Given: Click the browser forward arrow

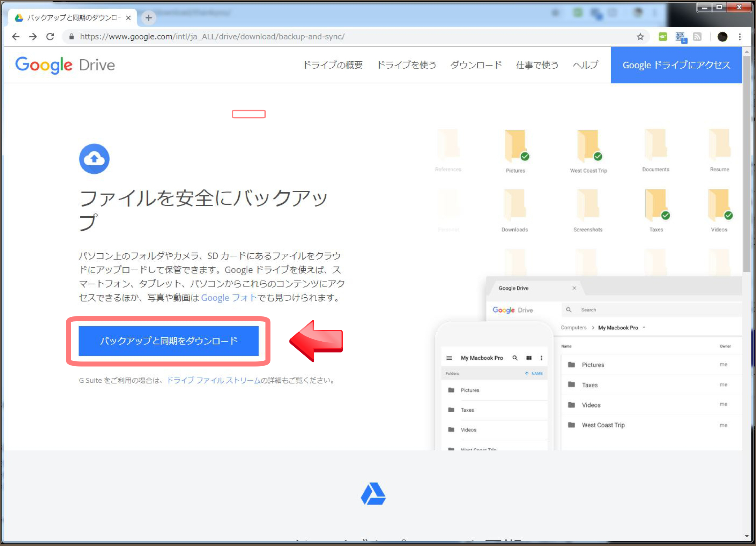Looking at the screenshot, I should click(x=33, y=37).
